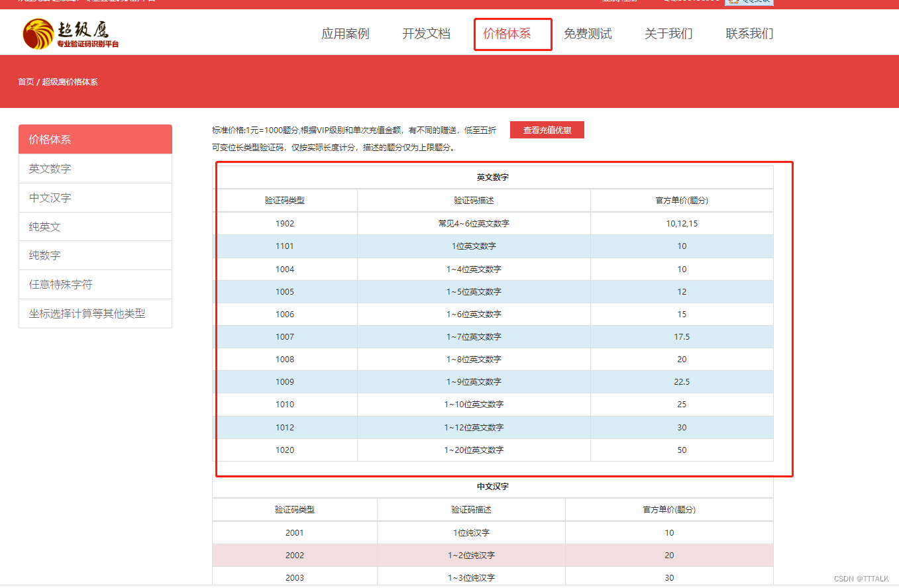Click code 1012 cell
Screen dimensions: 899x588
click(x=285, y=428)
